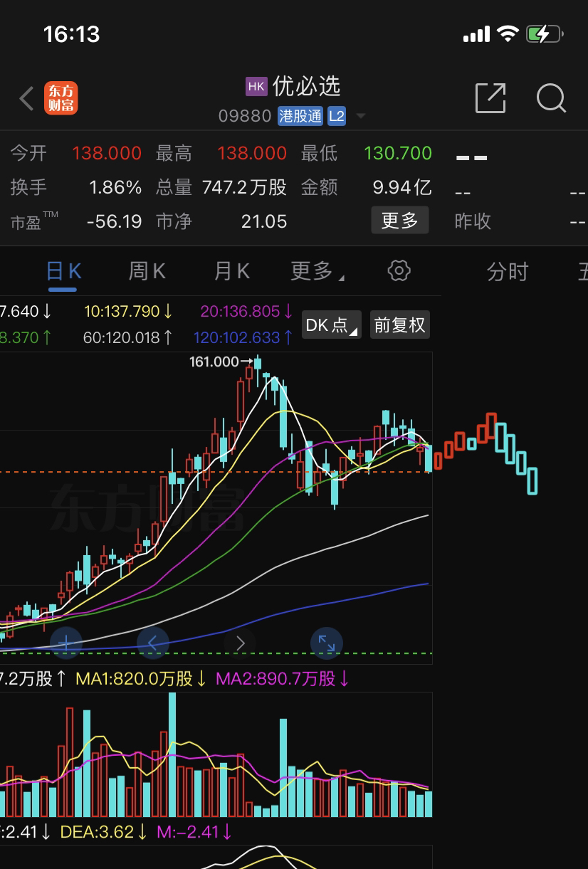Viewport: 588px width, 869px height.
Task: Switch to the 分时 tab
Action: [508, 271]
